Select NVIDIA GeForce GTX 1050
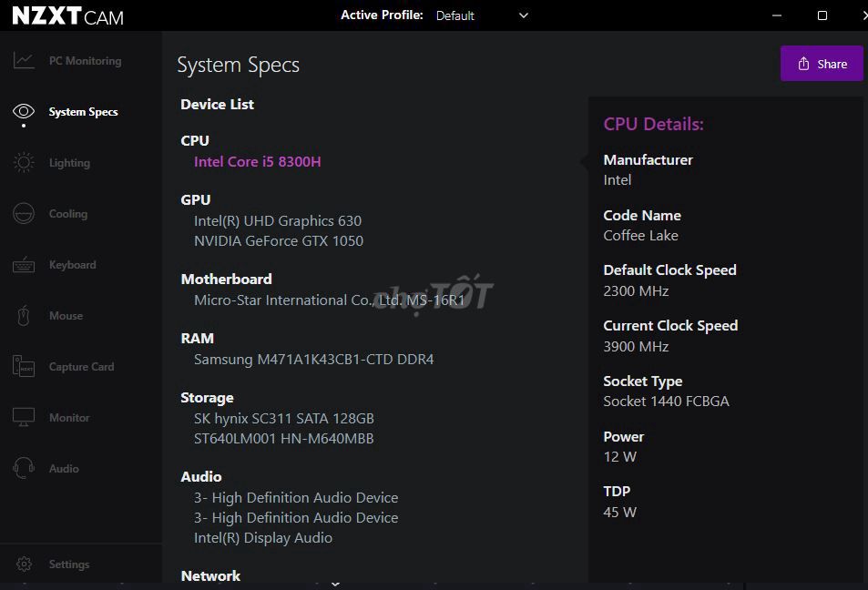The width and height of the screenshot is (868, 590). pyautogui.click(x=279, y=240)
